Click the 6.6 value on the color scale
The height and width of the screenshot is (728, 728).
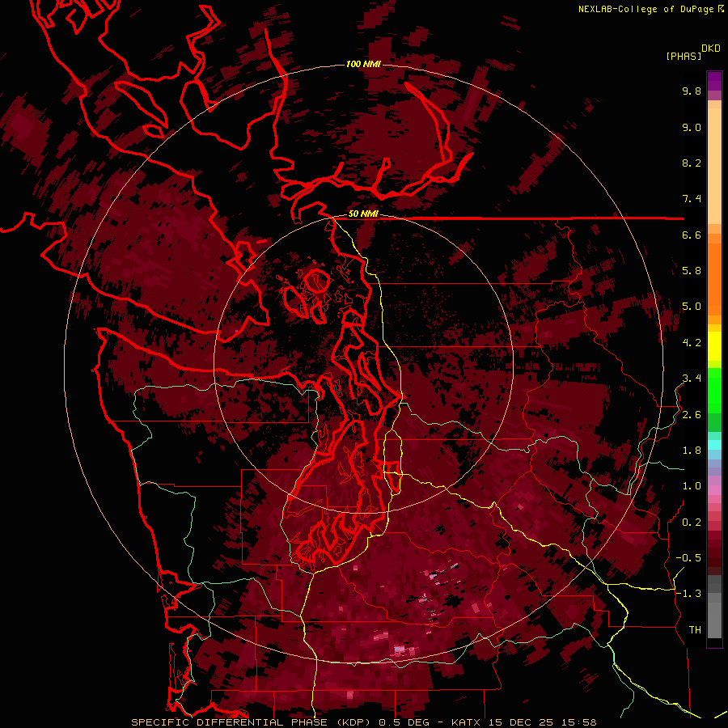[692, 235]
